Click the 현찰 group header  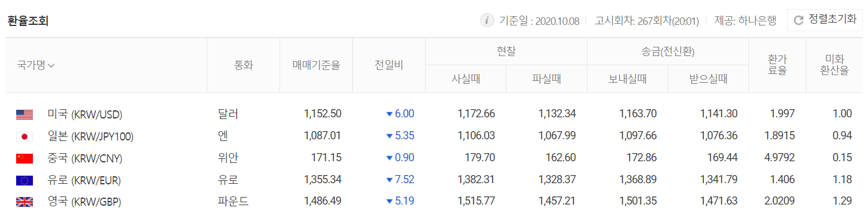(x=506, y=51)
